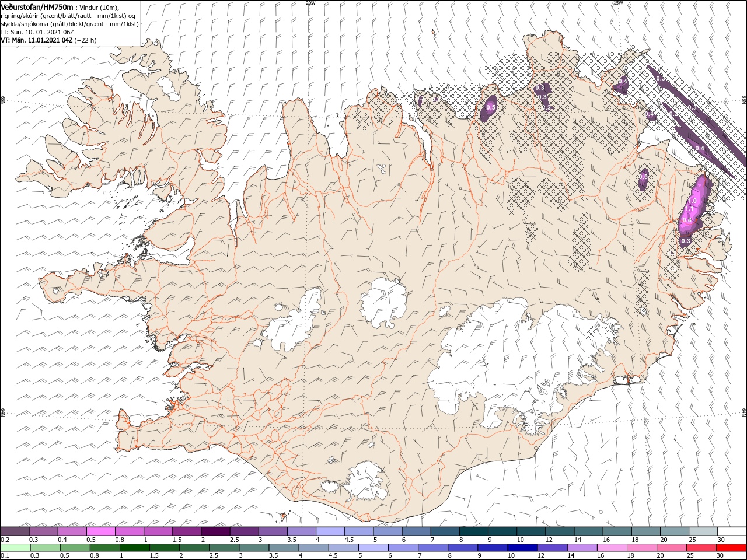747x560 pixels.
Task: Click the dark teal 8 swatch in upper legend
Action: [x=474, y=531]
